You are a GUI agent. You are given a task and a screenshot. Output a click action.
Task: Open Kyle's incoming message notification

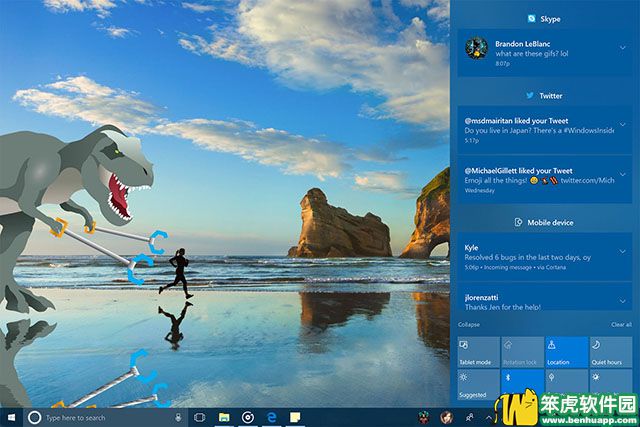coord(544,257)
